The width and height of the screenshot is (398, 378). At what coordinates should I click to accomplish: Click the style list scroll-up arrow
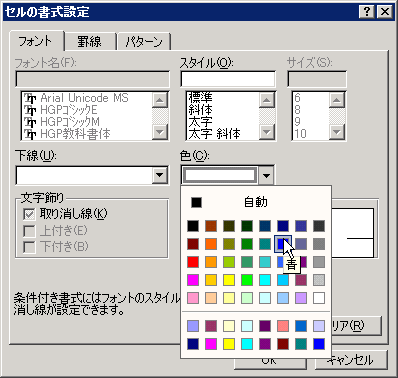(267, 100)
